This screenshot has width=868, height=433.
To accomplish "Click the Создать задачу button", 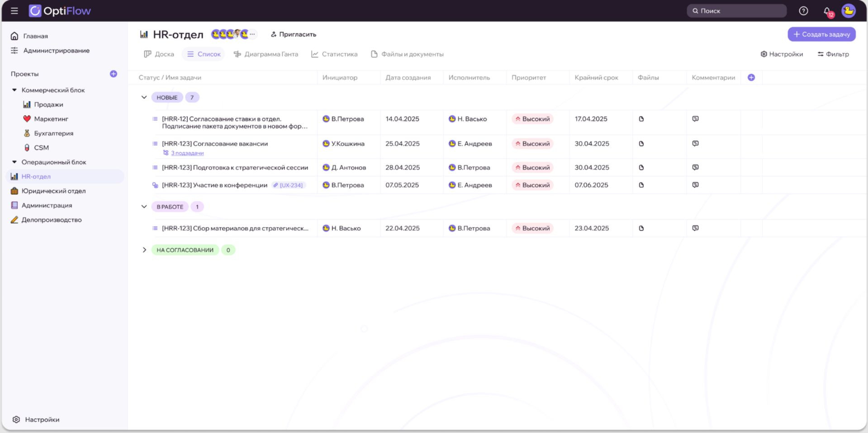I will coord(821,34).
